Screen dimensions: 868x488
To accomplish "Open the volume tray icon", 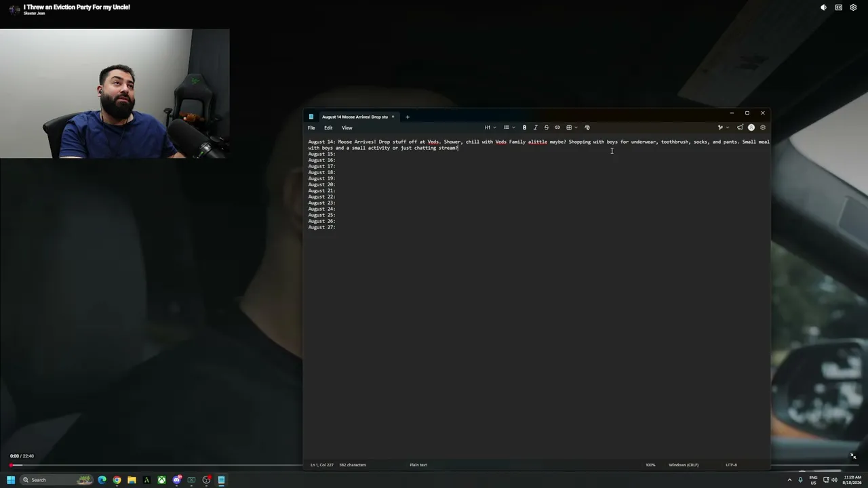I will (834, 480).
